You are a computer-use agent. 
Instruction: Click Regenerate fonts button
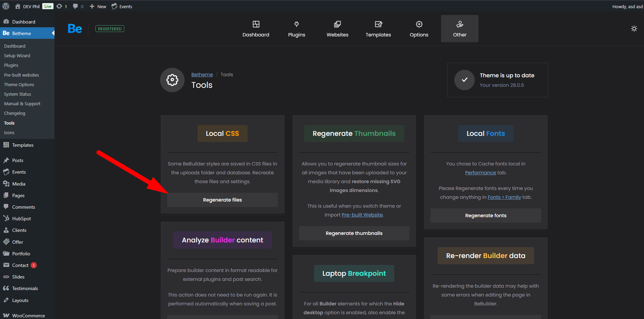(x=486, y=216)
